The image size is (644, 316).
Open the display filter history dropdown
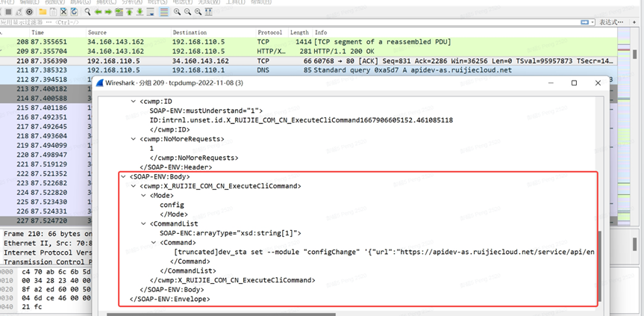click(x=593, y=22)
